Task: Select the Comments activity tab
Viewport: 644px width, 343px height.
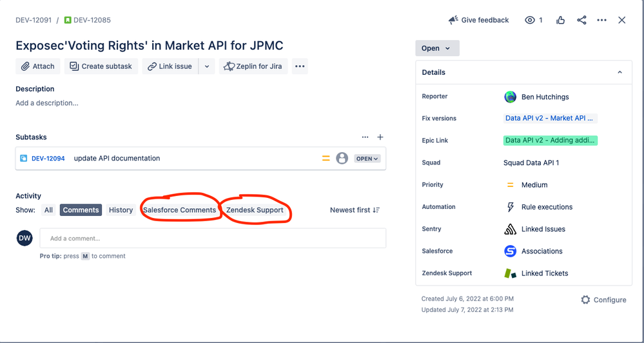Action: (x=81, y=210)
